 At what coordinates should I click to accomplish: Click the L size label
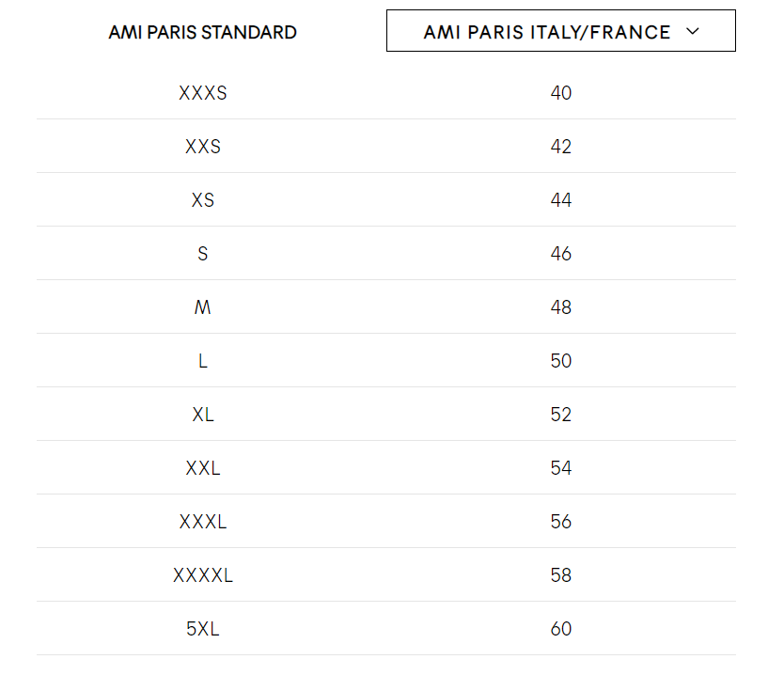pos(202,360)
